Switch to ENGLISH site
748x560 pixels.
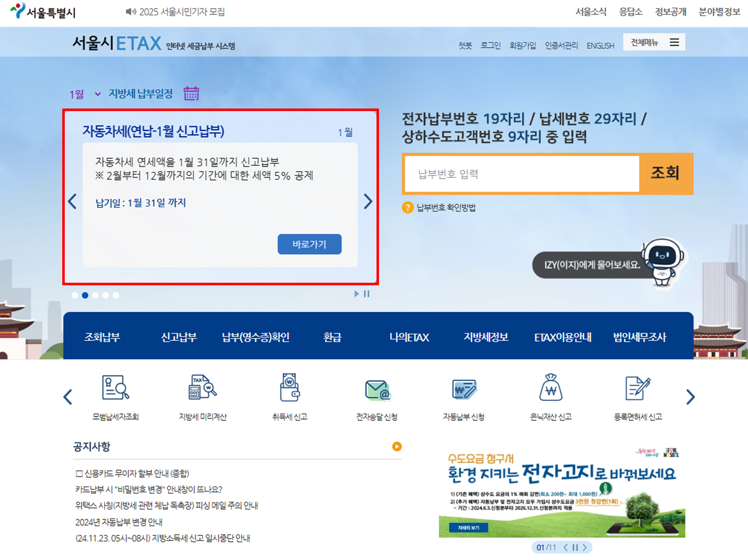click(x=600, y=45)
